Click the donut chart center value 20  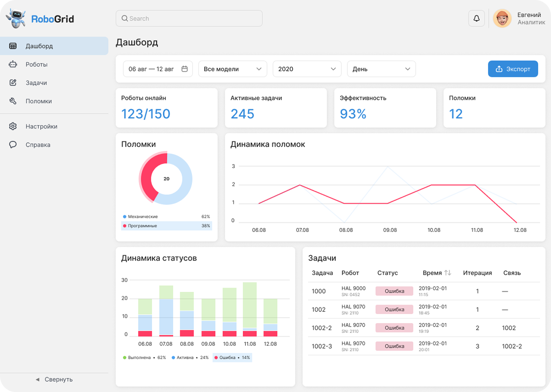click(166, 179)
